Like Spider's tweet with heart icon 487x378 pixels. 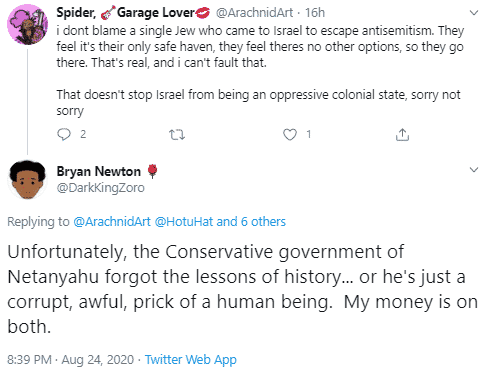(x=290, y=134)
